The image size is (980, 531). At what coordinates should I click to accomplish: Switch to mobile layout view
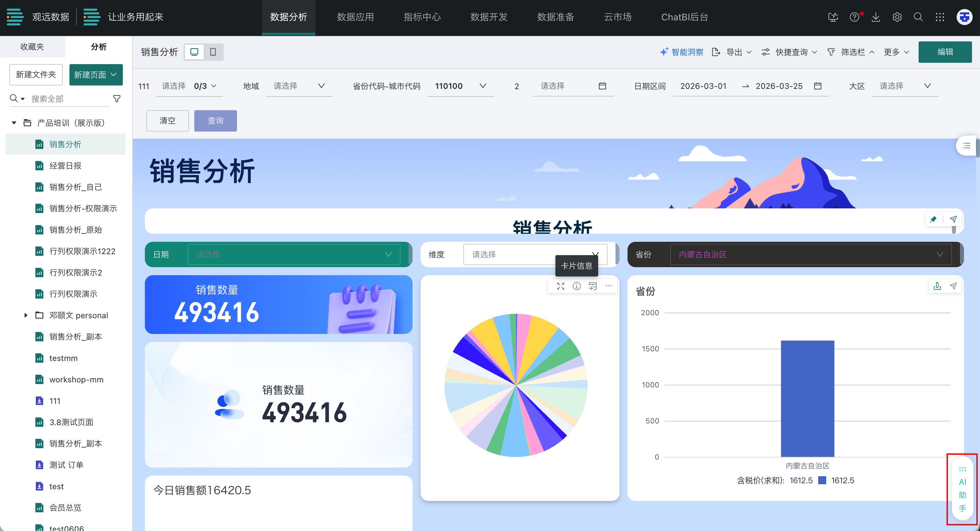213,52
